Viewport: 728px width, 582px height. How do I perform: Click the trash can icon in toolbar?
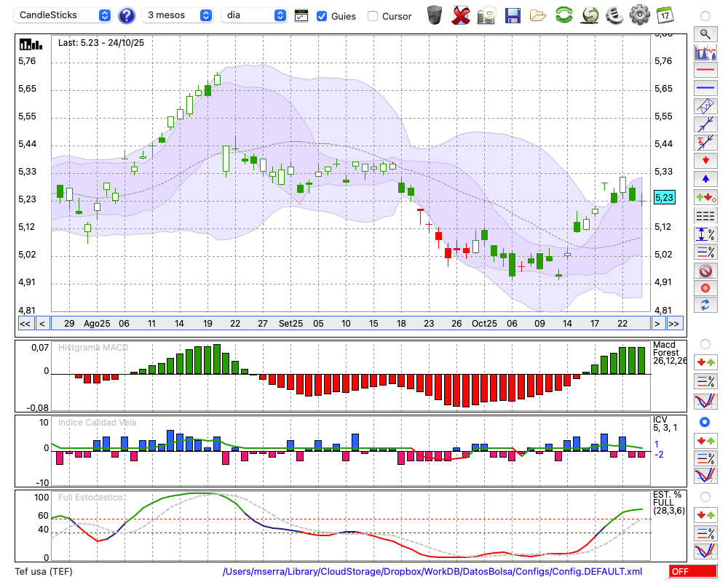435,15
